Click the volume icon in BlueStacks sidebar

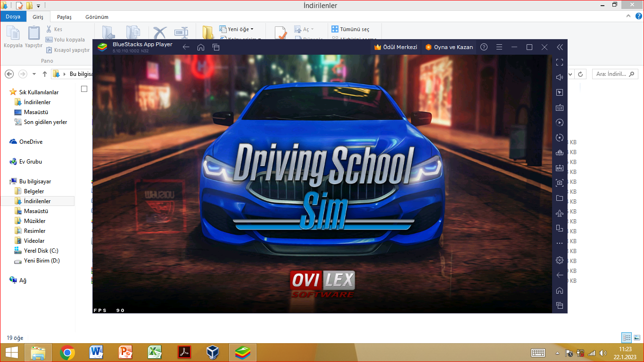point(560,77)
